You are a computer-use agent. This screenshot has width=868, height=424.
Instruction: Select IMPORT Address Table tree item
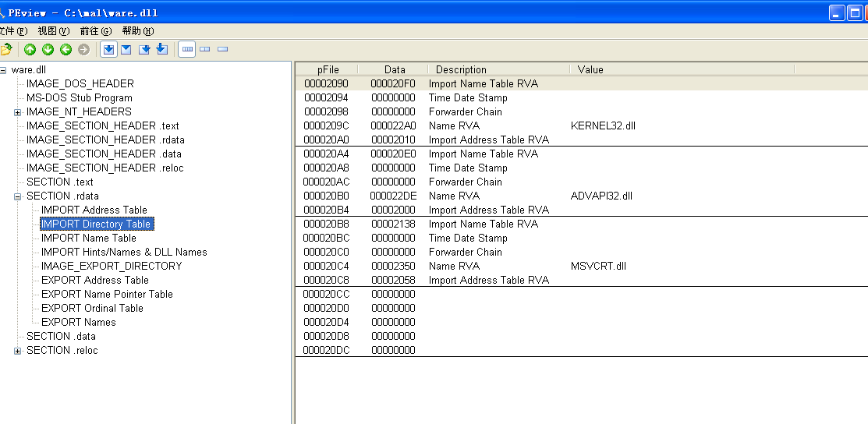pyautogui.click(x=94, y=210)
